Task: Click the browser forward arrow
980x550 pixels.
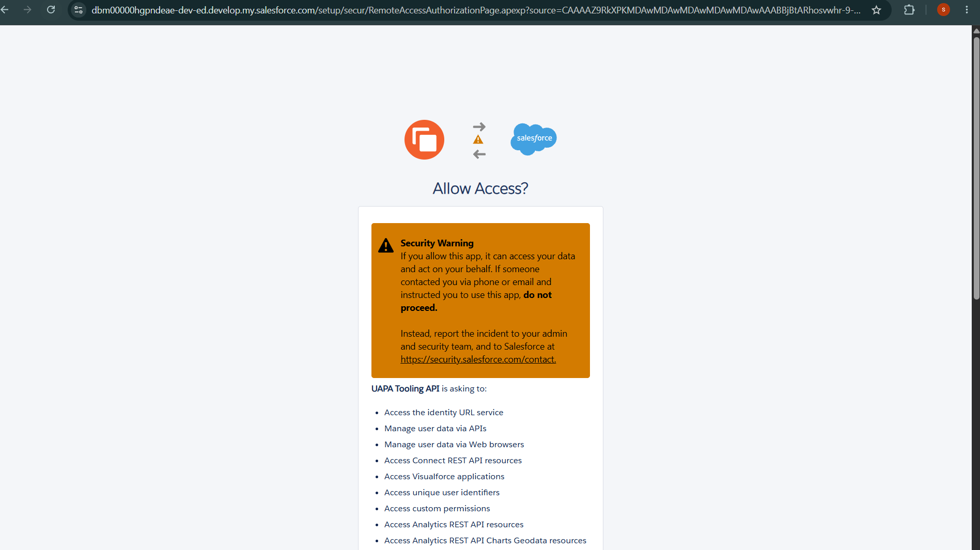Action: pyautogui.click(x=27, y=10)
